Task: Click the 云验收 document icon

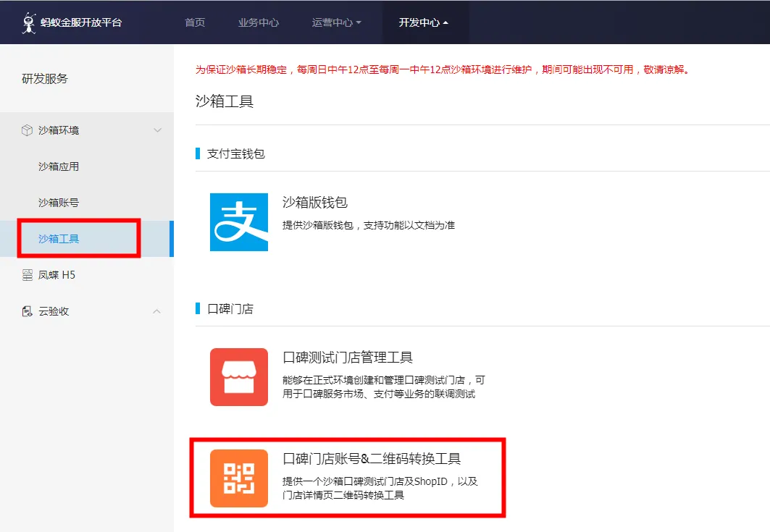Action: (x=27, y=311)
